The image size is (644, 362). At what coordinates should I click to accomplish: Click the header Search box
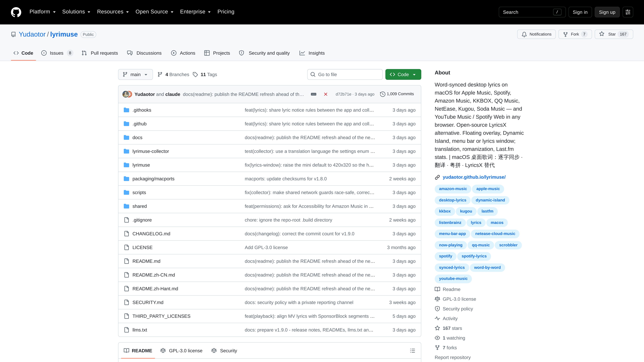pos(532,12)
